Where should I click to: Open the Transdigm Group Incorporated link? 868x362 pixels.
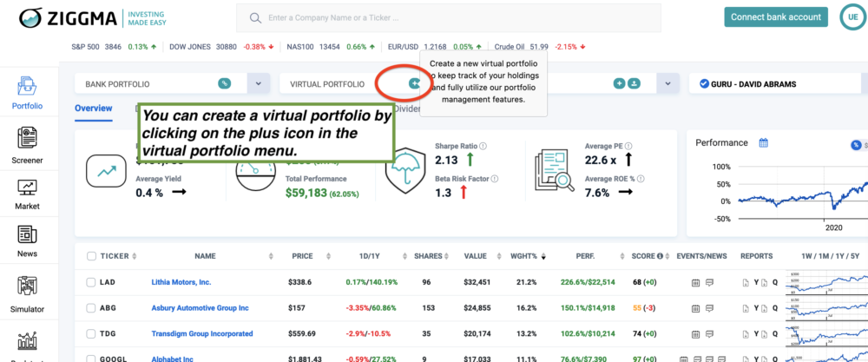(202, 333)
